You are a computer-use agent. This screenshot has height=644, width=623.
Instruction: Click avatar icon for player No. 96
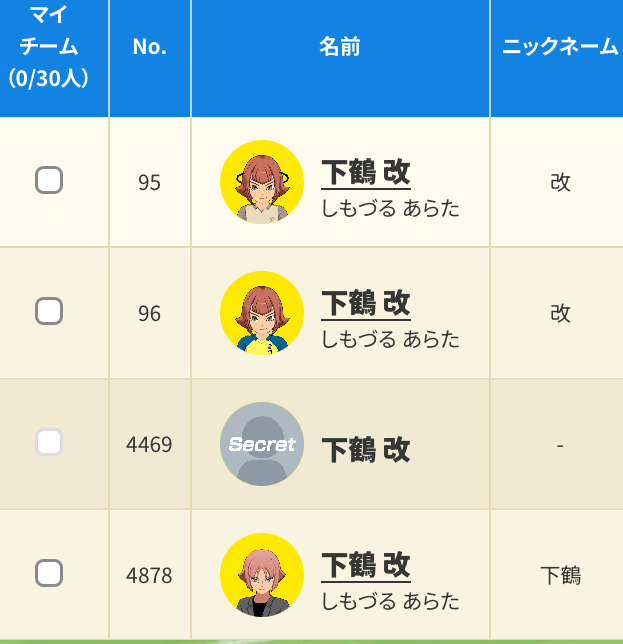click(261, 313)
